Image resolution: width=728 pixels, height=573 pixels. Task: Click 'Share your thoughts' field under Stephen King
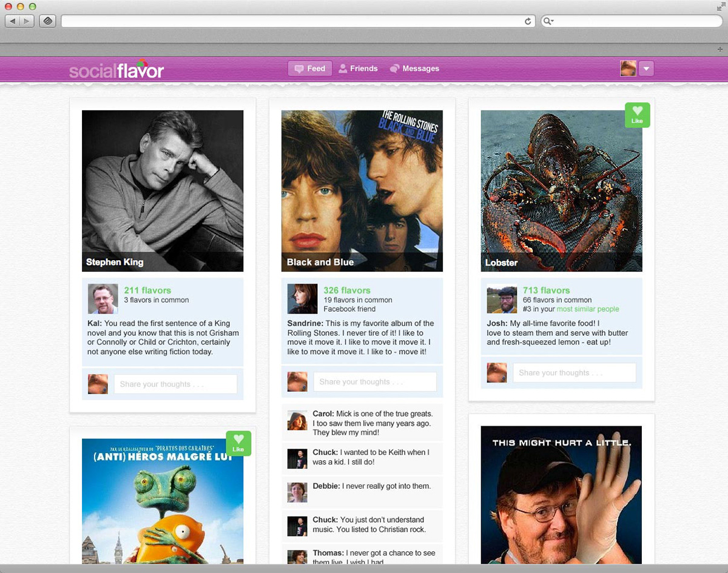(175, 384)
